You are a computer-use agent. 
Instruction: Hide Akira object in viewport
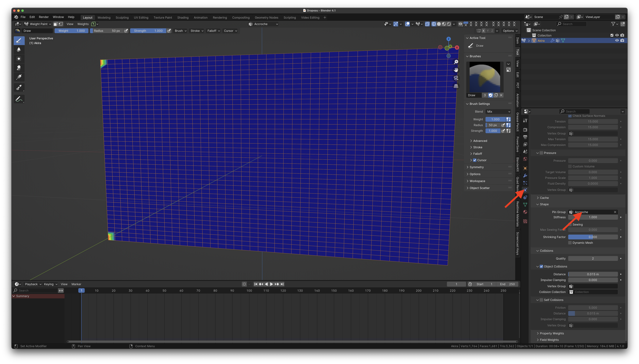tap(617, 41)
